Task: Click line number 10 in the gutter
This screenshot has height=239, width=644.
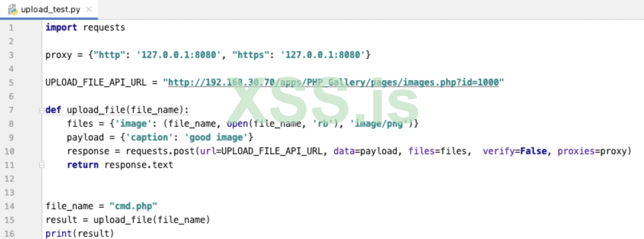Action: click(x=10, y=152)
